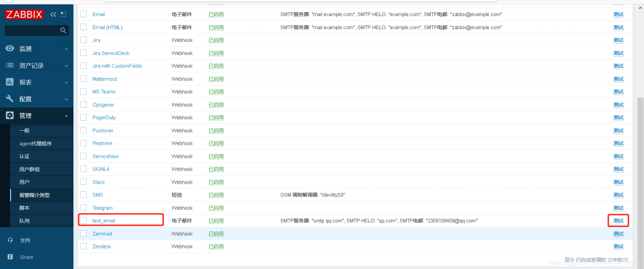Click 测试 for the Slack row
This screenshot has height=269, width=644.
tap(618, 182)
